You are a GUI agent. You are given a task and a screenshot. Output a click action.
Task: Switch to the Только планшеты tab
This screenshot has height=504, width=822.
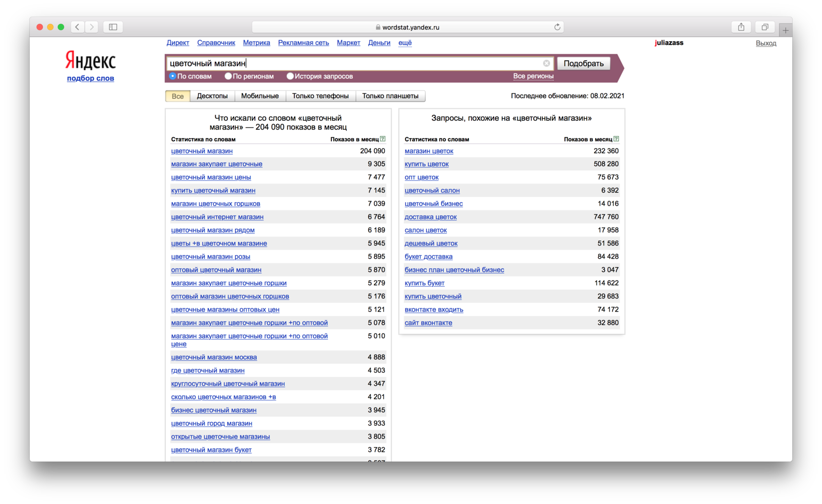point(390,96)
